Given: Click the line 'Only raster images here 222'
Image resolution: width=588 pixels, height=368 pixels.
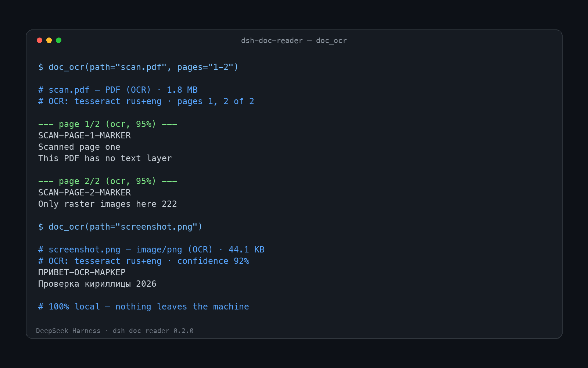Looking at the screenshot, I should pyautogui.click(x=108, y=204).
